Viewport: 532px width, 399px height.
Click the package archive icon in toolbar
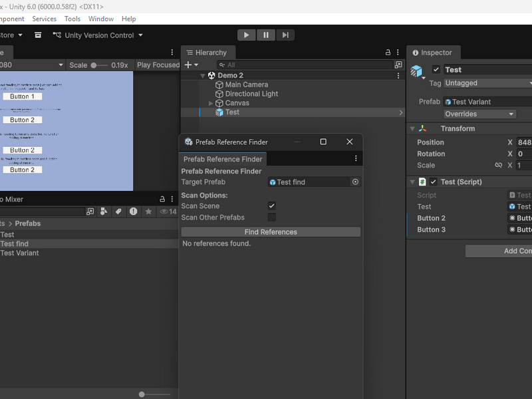(x=38, y=35)
